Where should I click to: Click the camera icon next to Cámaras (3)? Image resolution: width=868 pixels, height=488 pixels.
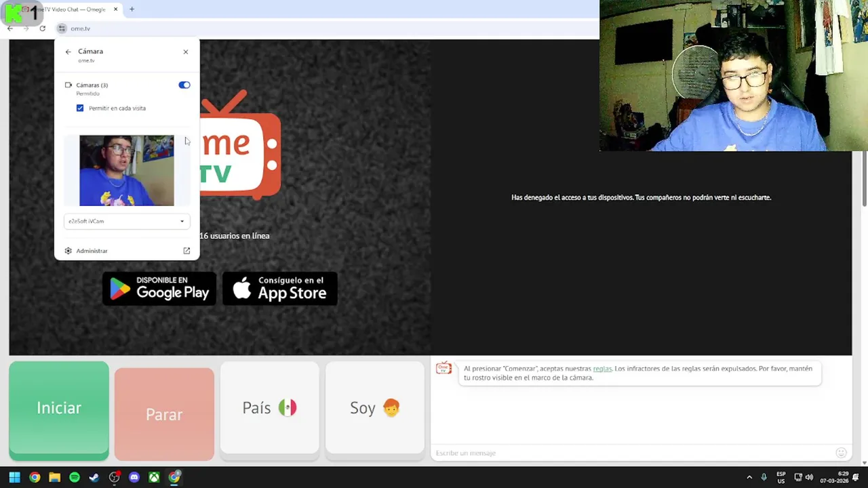coord(68,85)
